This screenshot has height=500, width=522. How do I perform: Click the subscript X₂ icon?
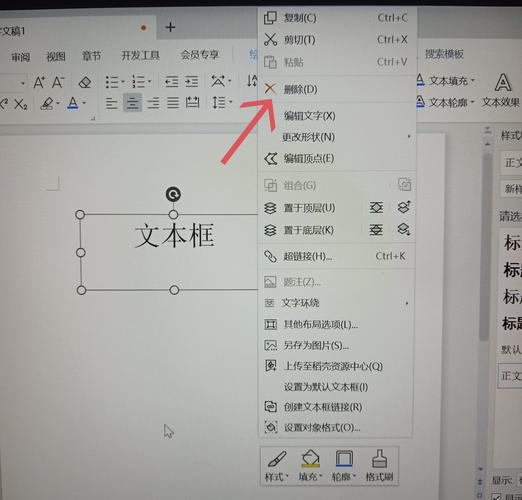tap(21, 104)
